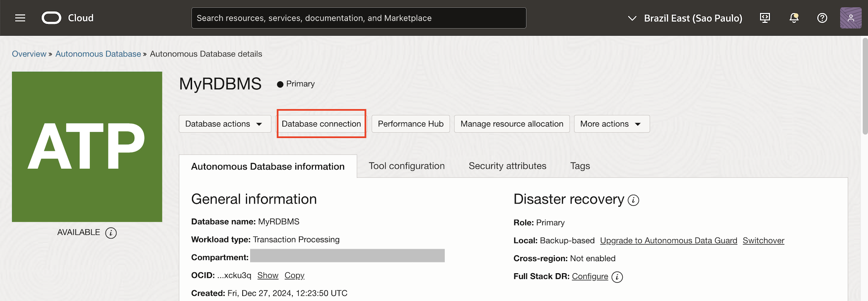Screen dimensions: 868x301
Task: Click the Created date Fri, Dec 27, 2024 text
Action: point(269,293)
